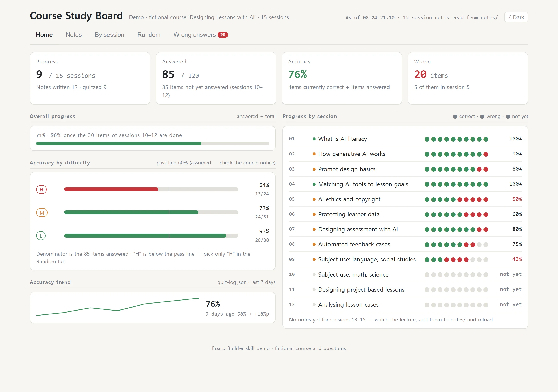This screenshot has width=558, height=392.
Task: Open session 08 Automated feedback cases
Action: (x=405, y=244)
